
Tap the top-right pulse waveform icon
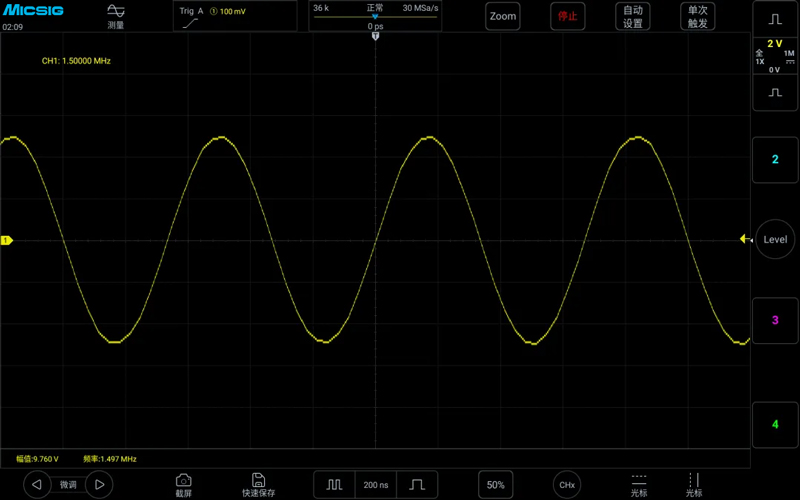[775, 19]
